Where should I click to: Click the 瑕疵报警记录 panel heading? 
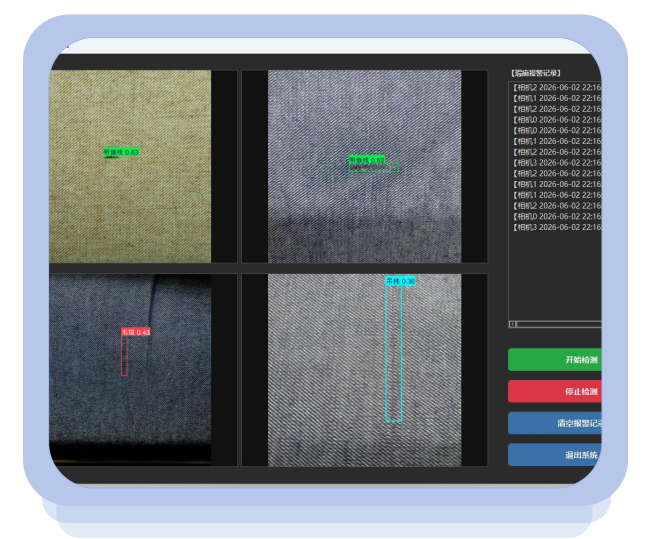tap(535, 73)
